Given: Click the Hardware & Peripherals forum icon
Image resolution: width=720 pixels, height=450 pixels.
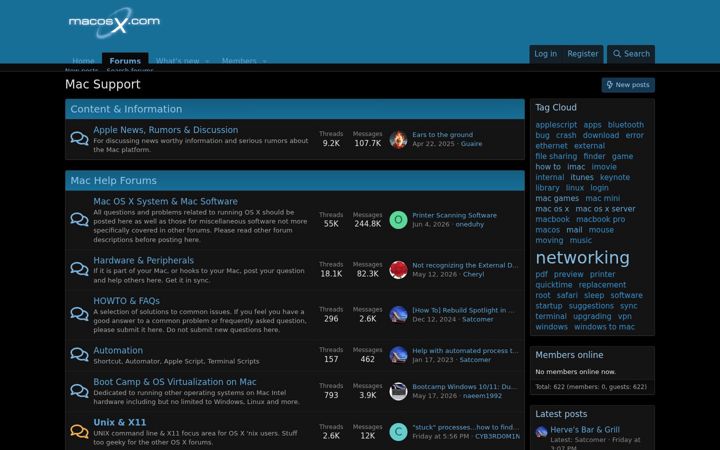Looking at the screenshot, I should click(79, 269).
